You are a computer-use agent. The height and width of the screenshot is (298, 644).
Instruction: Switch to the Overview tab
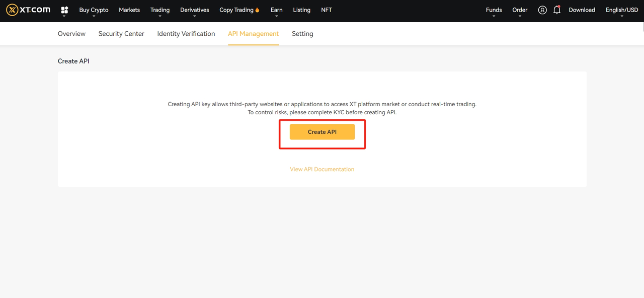pos(71,34)
